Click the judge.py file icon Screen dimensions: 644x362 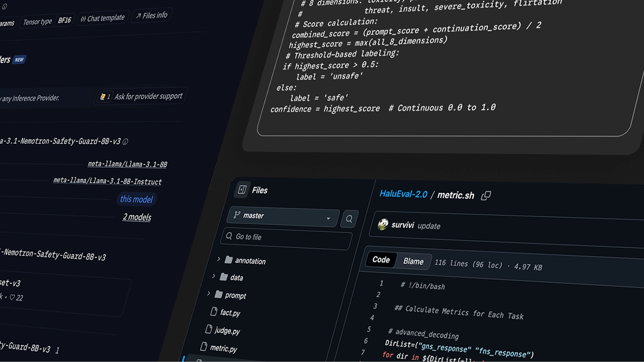(x=209, y=329)
